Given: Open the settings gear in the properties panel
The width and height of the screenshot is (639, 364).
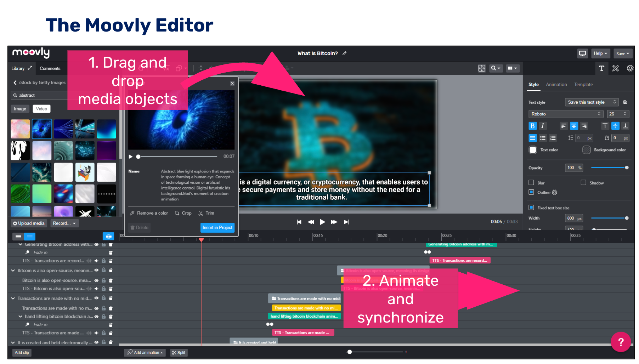Looking at the screenshot, I should (630, 68).
